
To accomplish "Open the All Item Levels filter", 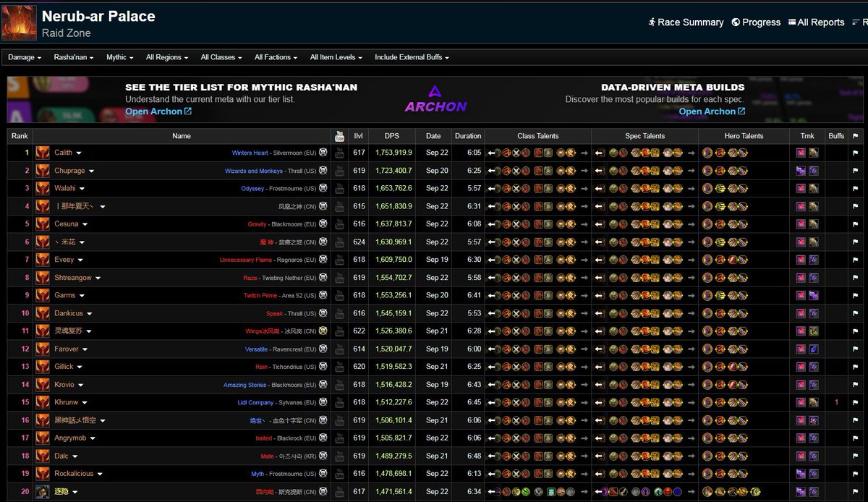I will coord(336,57).
